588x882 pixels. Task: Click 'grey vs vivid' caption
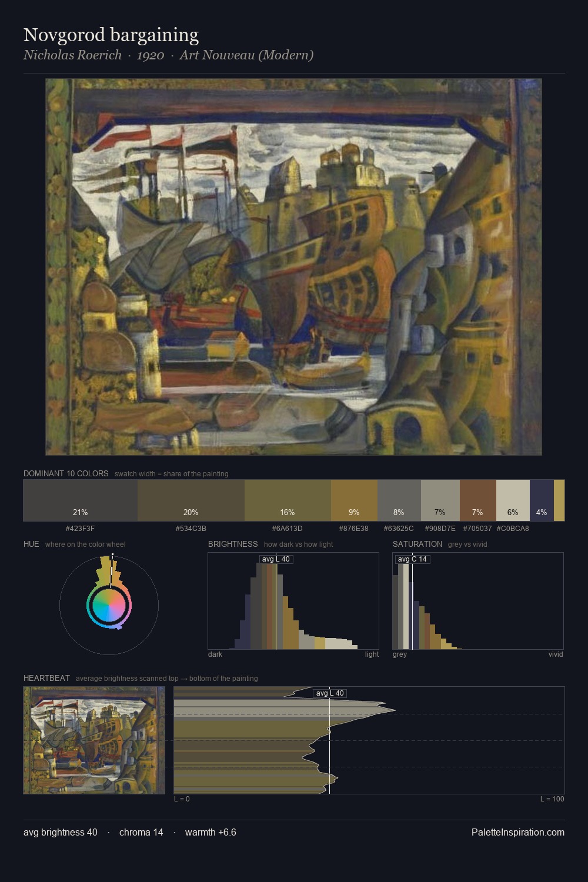tap(467, 544)
